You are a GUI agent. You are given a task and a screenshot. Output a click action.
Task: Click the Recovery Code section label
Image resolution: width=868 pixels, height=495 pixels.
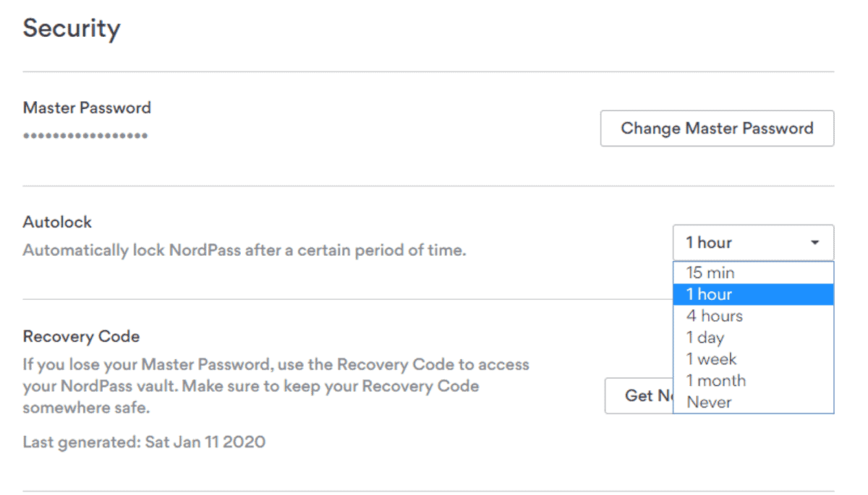tap(81, 336)
